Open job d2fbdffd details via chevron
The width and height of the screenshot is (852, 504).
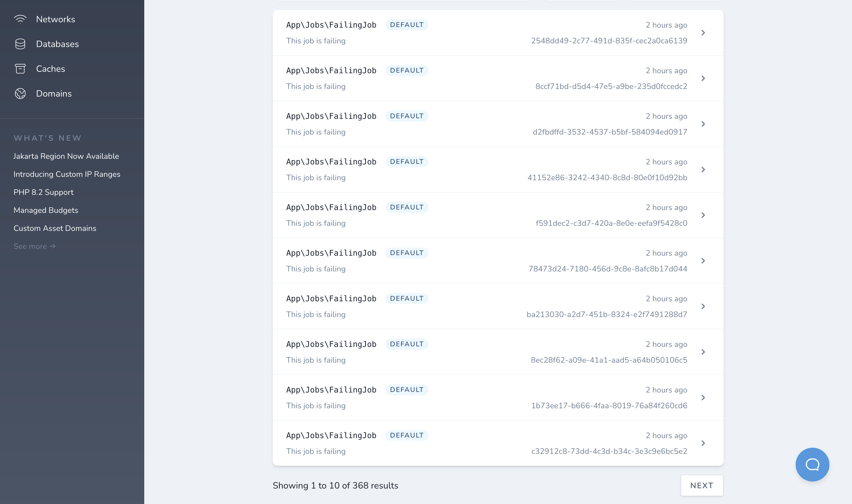pyautogui.click(x=703, y=124)
